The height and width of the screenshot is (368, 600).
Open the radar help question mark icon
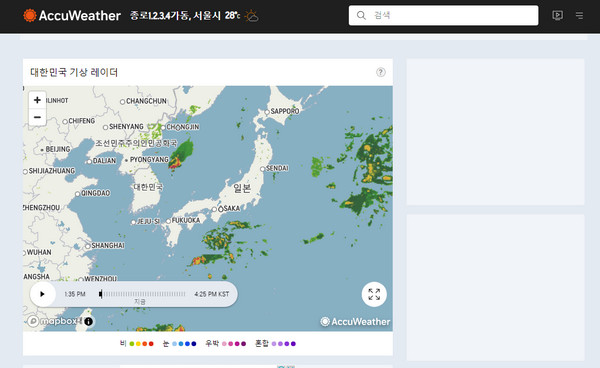click(x=380, y=72)
